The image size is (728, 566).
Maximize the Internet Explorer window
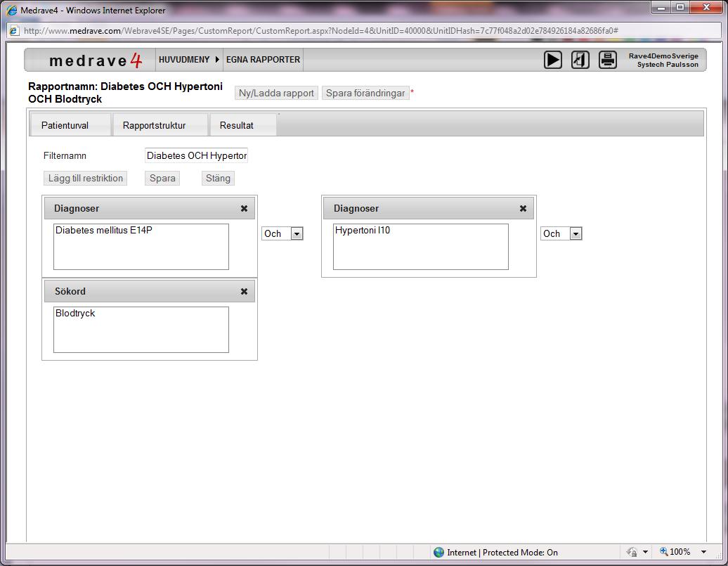coord(680,8)
